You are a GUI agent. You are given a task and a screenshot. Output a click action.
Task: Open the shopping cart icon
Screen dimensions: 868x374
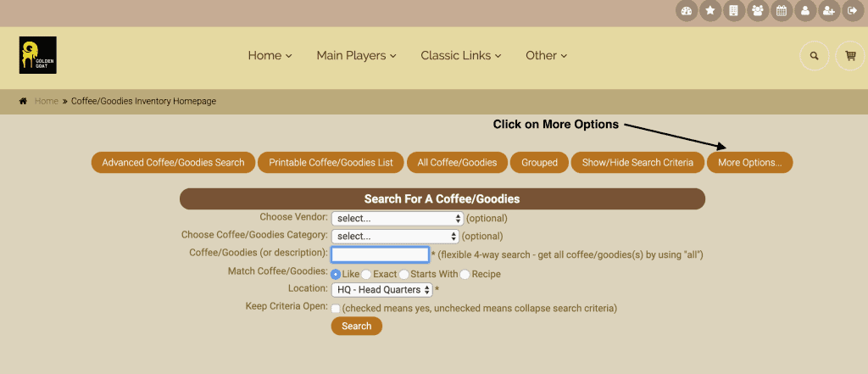(850, 56)
